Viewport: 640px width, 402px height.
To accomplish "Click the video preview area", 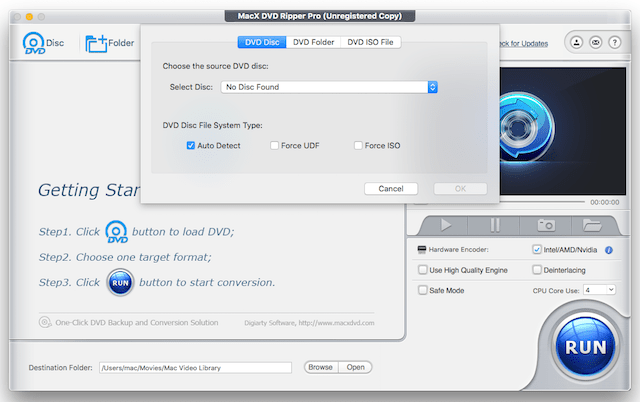I will click(x=562, y=131).
